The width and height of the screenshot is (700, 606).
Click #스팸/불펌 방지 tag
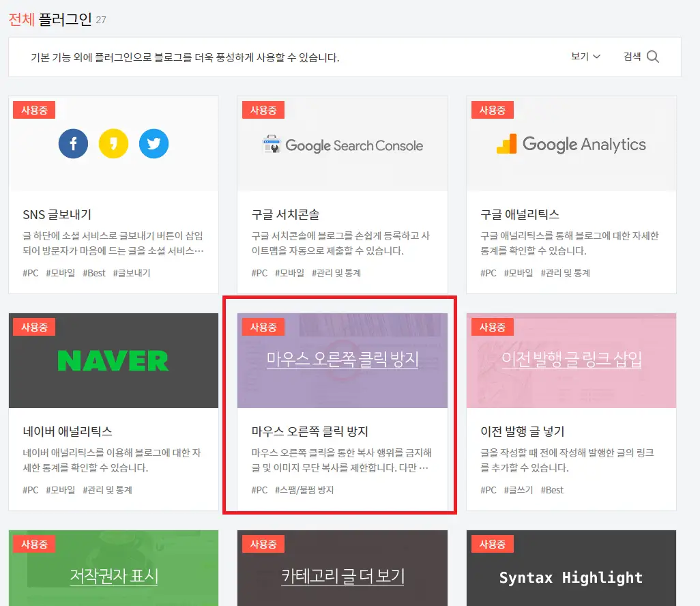click(304, 490)
